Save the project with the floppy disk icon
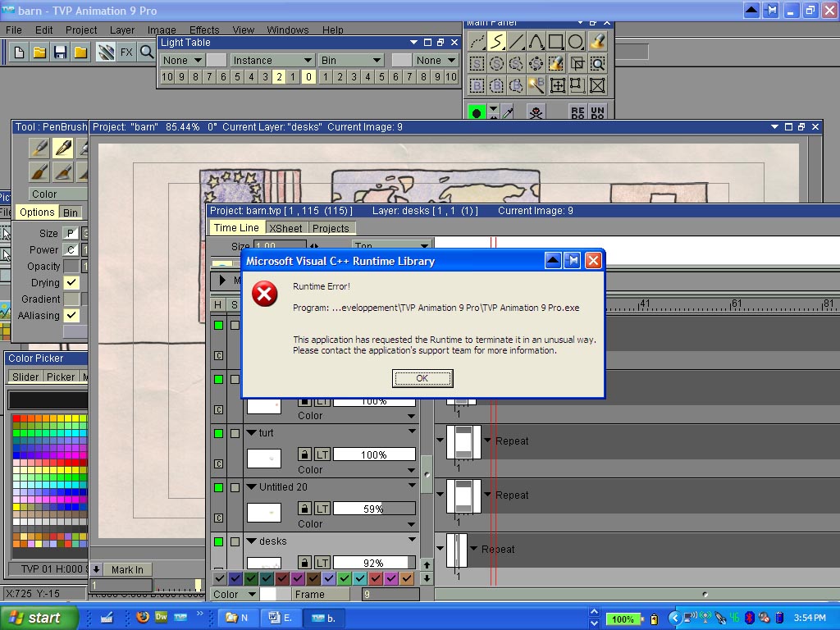This screenshot has height=630, width=840. 60,52
